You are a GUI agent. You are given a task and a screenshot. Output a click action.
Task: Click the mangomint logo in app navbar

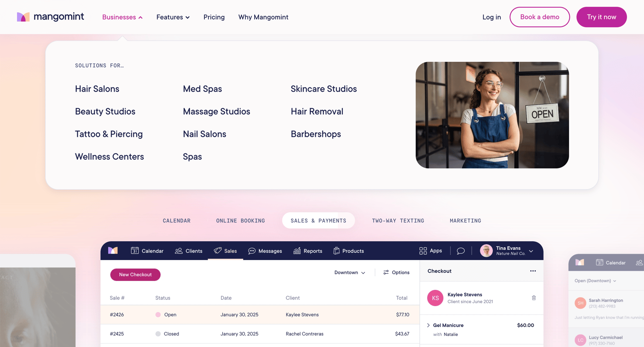point(113,250)
